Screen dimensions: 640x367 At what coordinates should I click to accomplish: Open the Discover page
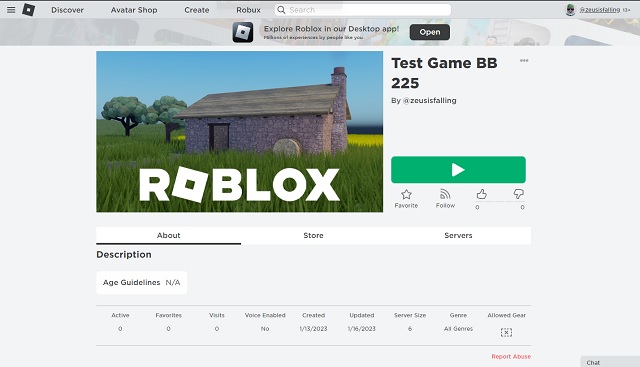click(67, 10)
